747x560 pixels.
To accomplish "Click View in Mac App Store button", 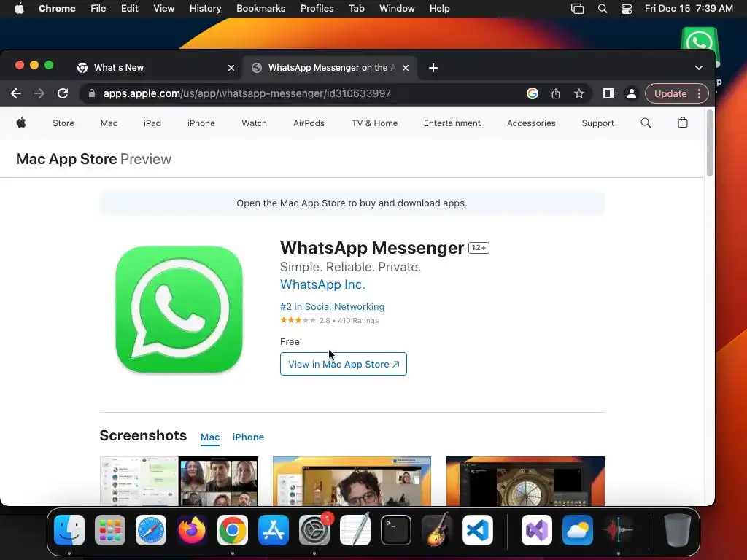I will point(344,364).
